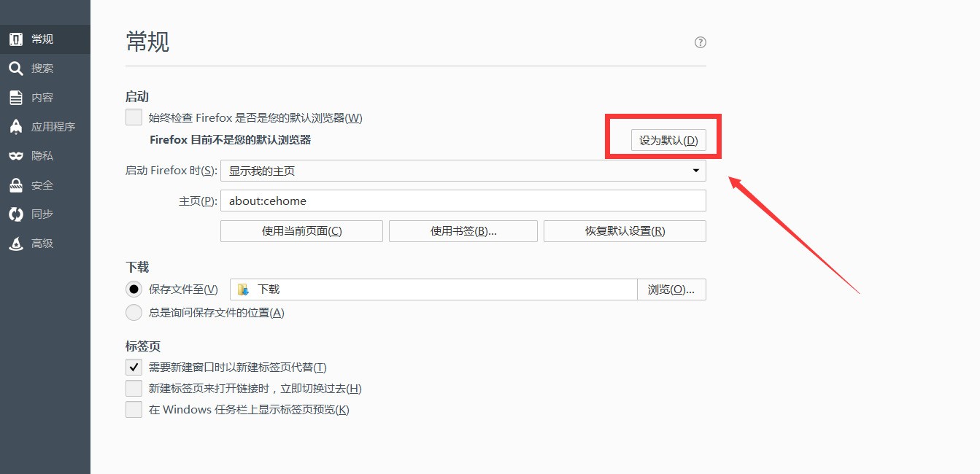Viewport: 980px width, 474px height.
Task: Focus the 主页 field containing about:cehome
Action: point(463,201)
